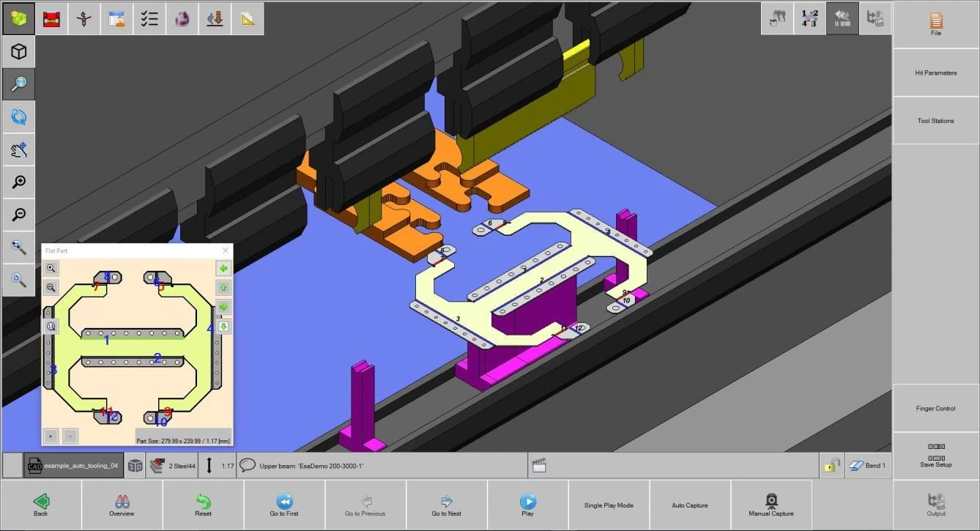Click the blue rotate view icon
Screen dimensions: 980x531
(18, 116)
